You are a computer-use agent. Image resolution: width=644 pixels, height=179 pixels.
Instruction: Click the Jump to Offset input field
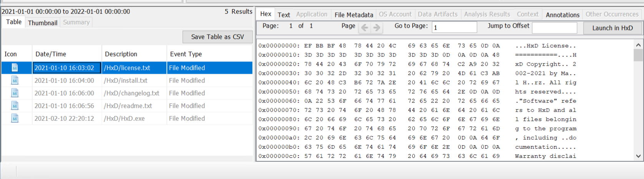point(554,28)
